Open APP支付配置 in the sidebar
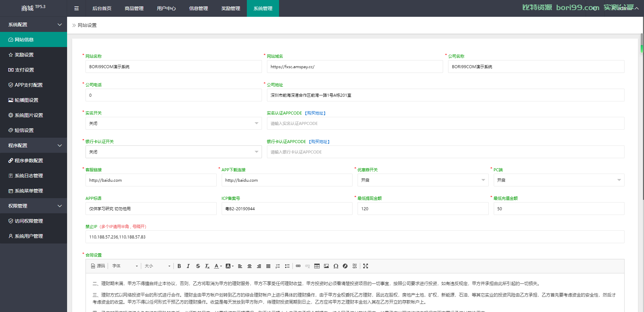This screenshot has width=644, height=312. click(x=34, y=85)
